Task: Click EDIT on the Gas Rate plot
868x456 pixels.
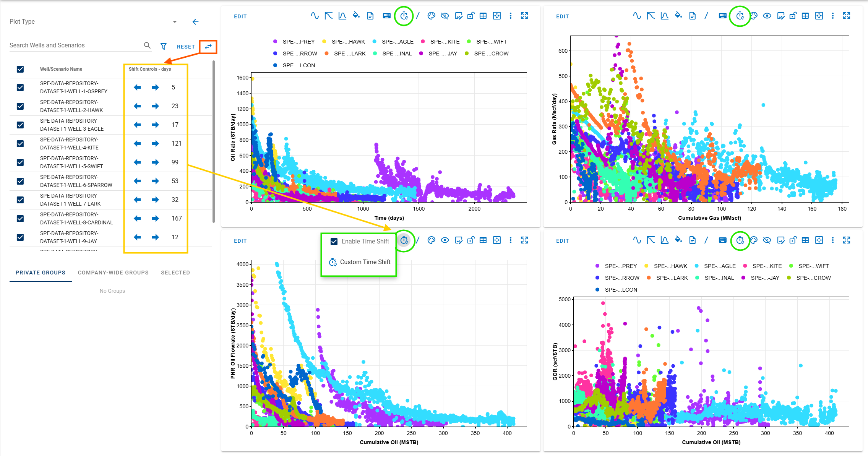Action: click(562, 16)
